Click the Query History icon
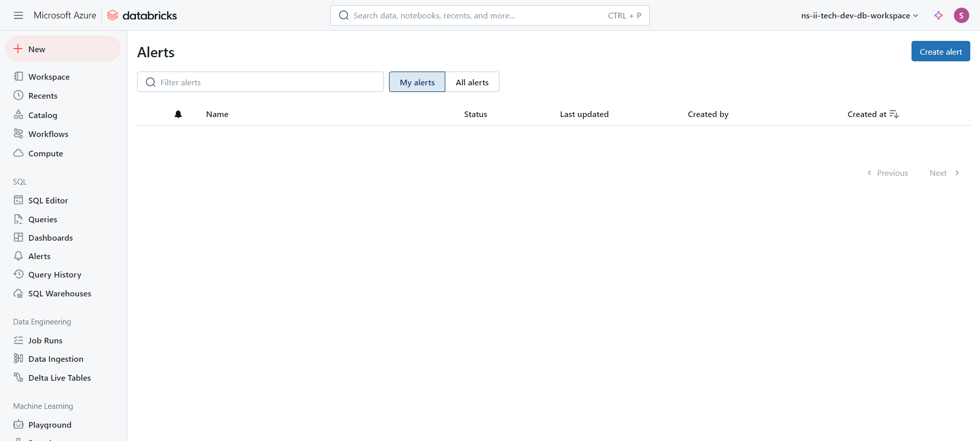This screenshot has width=980, height=441. tap(18, 274)
